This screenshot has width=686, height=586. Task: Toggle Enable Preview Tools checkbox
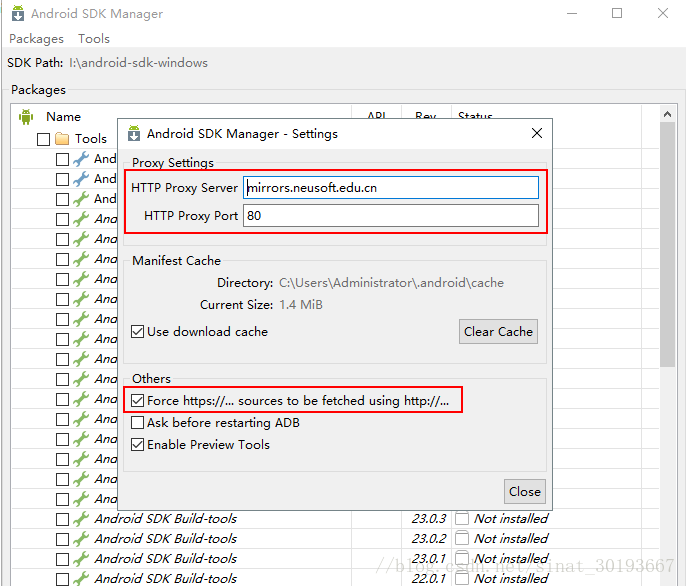point(137,445)
